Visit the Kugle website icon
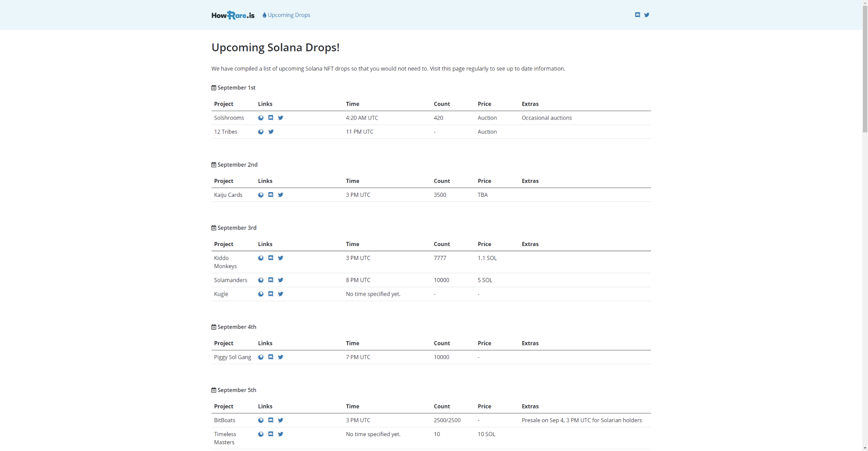This screenshot has height=451, width=868. coord(261,294)
